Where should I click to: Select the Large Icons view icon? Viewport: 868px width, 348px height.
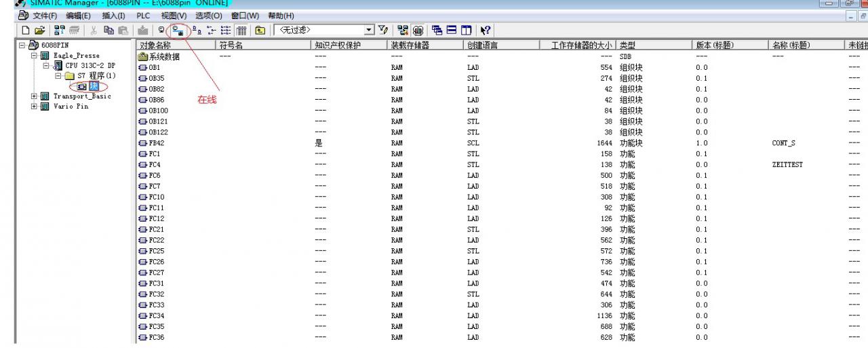click(x=197, y=31)
